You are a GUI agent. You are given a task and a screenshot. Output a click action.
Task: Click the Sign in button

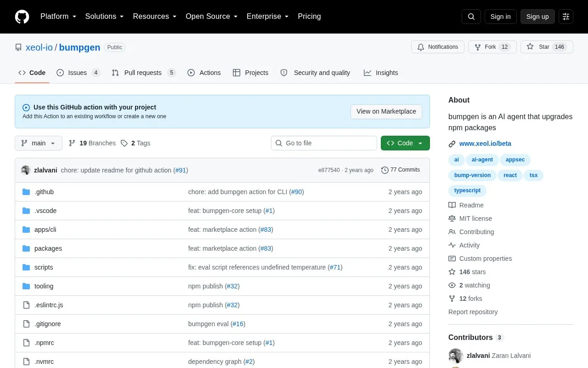click(x=500, y=17)
